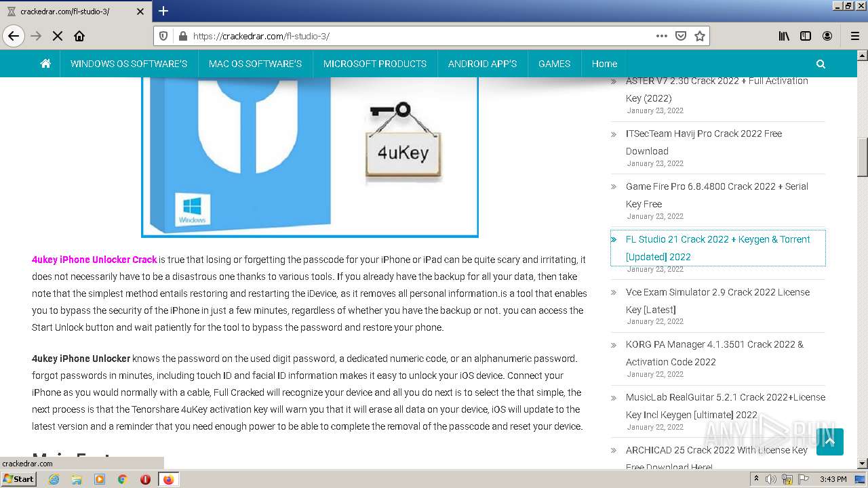Image resolution: width=868 pixels, height=488 pixels.
Task: Bookmark this page with star
Action: 700,36
